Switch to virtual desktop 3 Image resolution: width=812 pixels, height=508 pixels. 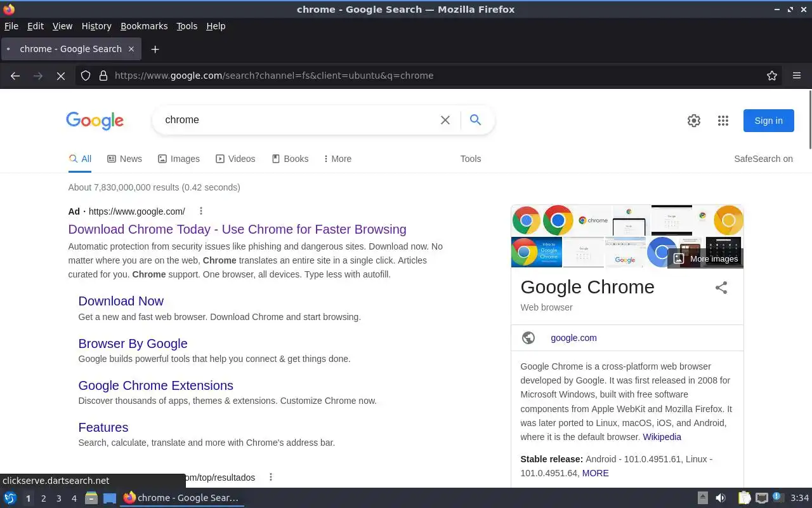(58, 498)
